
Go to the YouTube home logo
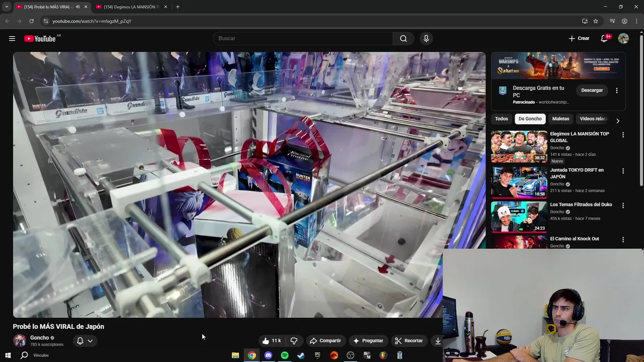click(x=40, y=39)
